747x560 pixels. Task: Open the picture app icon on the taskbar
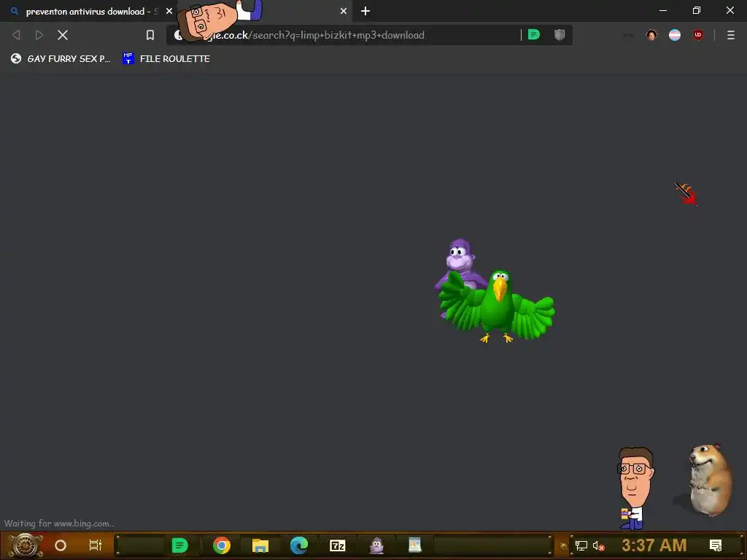click(415, 545)
